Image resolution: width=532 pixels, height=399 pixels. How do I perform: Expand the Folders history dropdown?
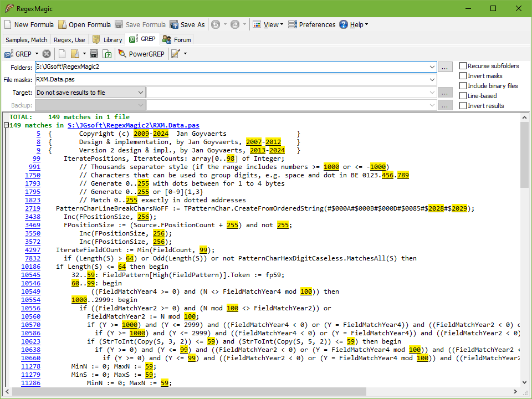[432, 67]
